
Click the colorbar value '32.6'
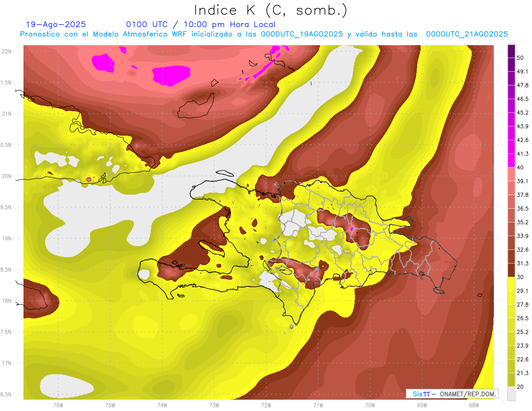(523, 250)
